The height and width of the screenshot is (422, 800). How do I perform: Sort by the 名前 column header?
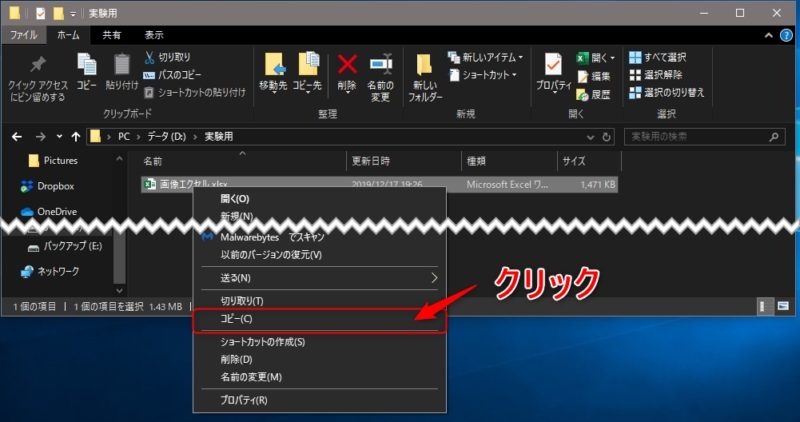pos(152,161)
